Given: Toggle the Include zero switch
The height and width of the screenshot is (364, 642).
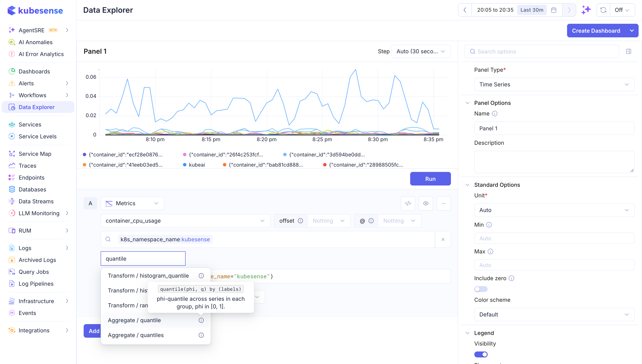Looking at the screenshot, I should tap(481, 289).
